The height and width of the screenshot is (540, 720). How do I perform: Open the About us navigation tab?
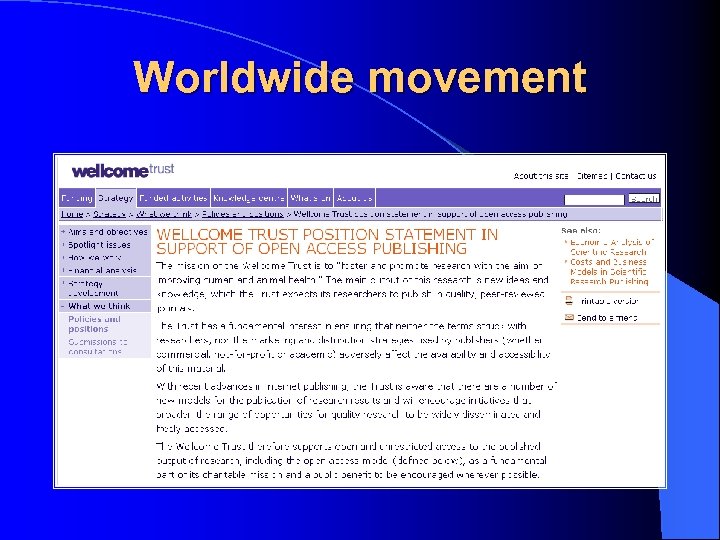(354, 198)
